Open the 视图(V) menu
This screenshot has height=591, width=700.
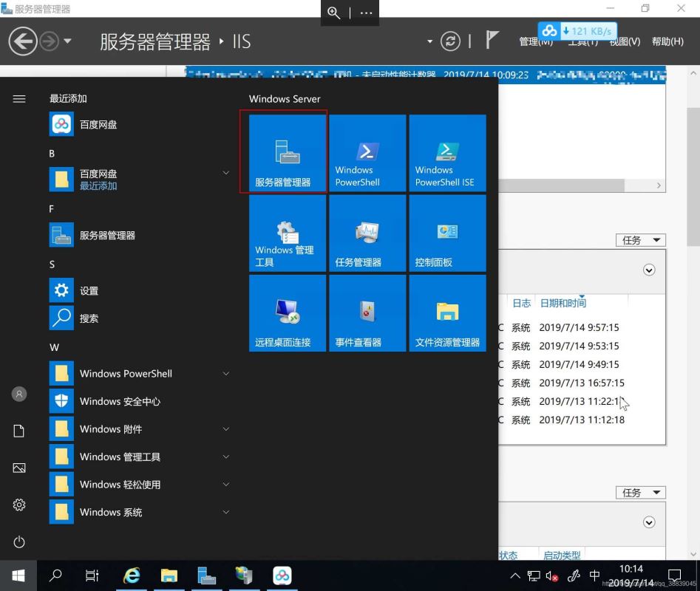point(625,41)
